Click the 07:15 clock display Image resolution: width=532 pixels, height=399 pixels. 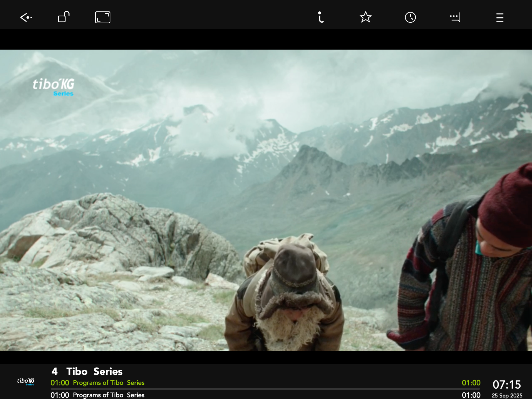[x=507, y=384]
